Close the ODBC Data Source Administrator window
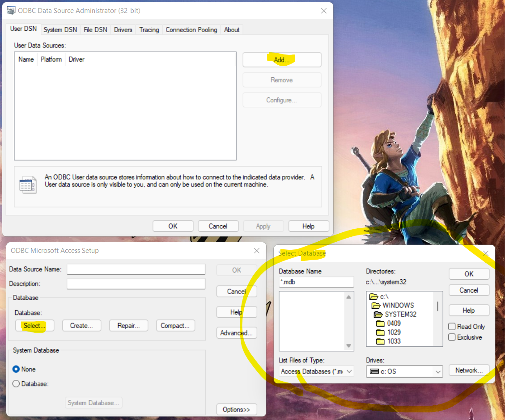518x420 pixels. tap(324, 11)
